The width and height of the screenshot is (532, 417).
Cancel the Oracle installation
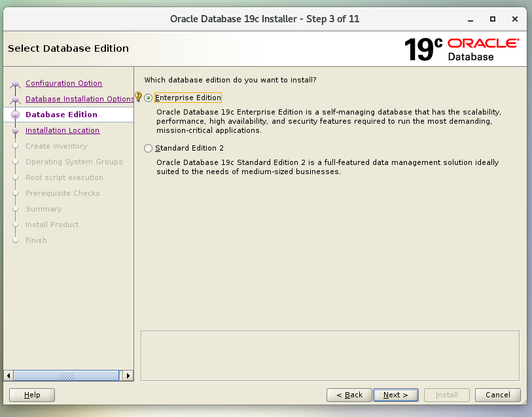[498, 395]
